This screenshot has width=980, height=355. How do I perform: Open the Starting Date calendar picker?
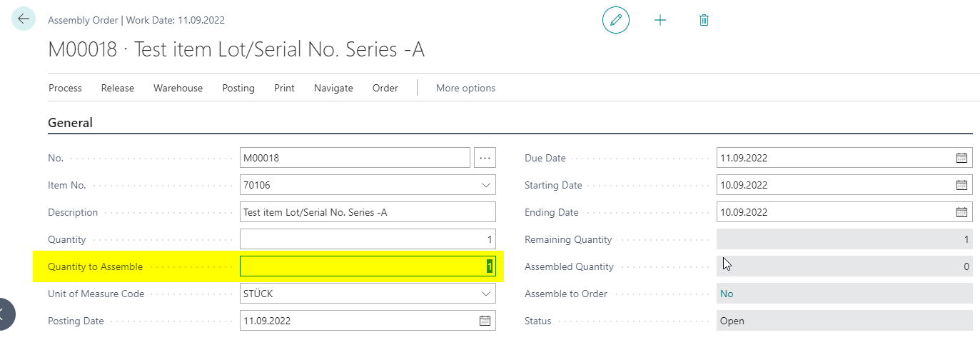coord(961,185)
